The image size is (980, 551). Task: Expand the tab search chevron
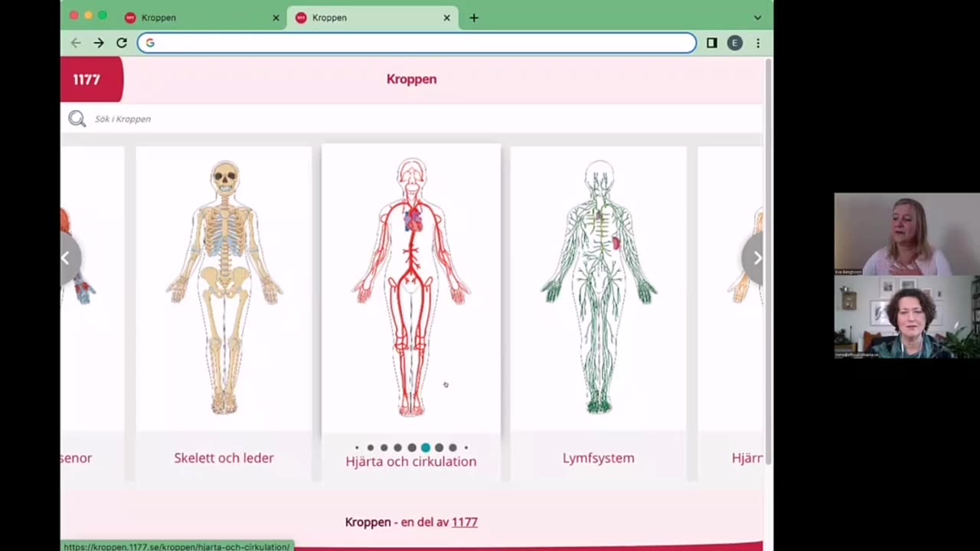click(x=758, y=18)
